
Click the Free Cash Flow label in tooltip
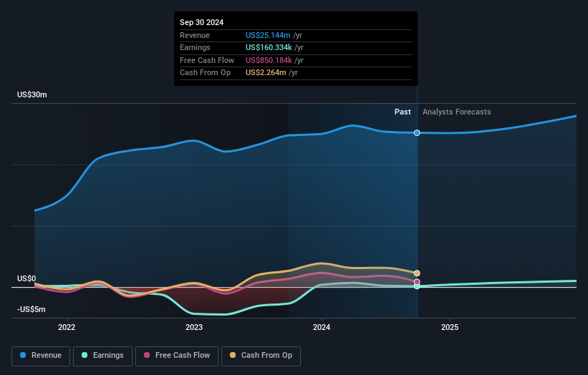click(207, 60)
